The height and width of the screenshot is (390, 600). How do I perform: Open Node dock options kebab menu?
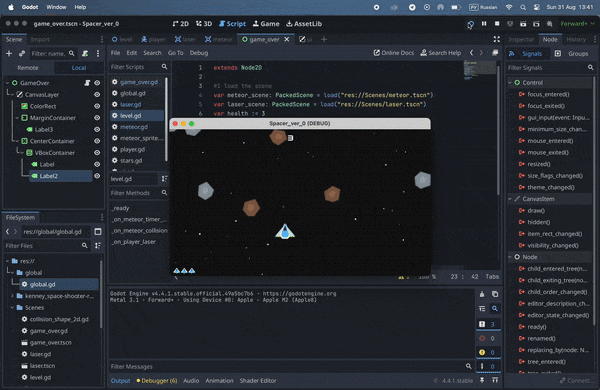point(595,39)
